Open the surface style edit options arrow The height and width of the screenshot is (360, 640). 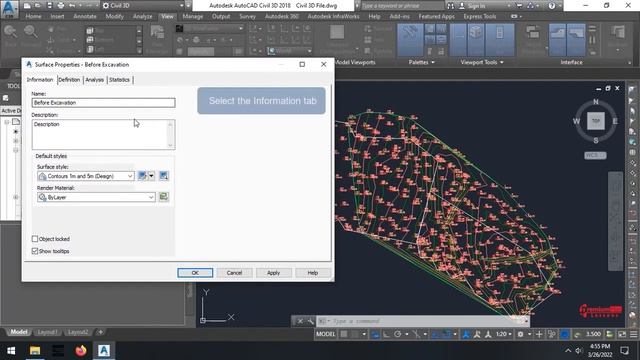coord(151,176)
